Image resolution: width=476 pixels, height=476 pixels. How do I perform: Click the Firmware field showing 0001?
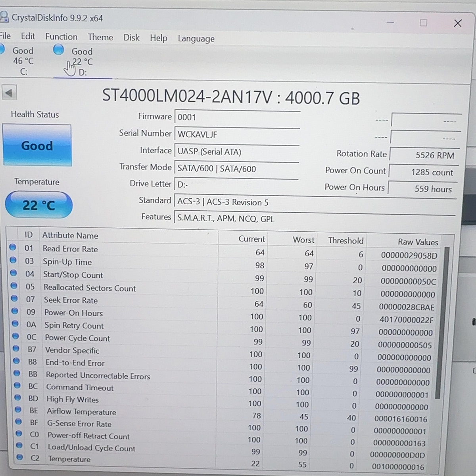click(x=237, y=117)
